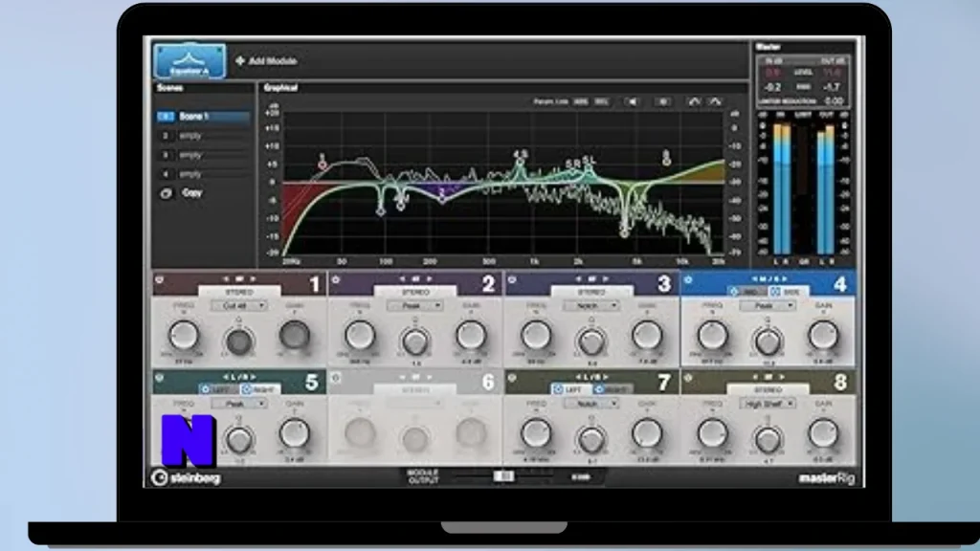980x551 pixels.
Task: Click band 8 STEREO tab
Action: [768, 389]
